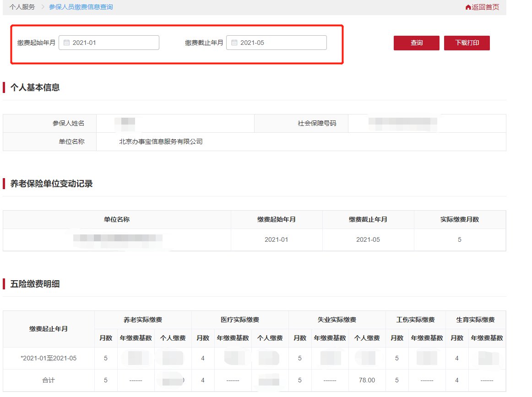Click the 养老实际缴费 header
Screen dimensions: 532x397
click(143, 320)
